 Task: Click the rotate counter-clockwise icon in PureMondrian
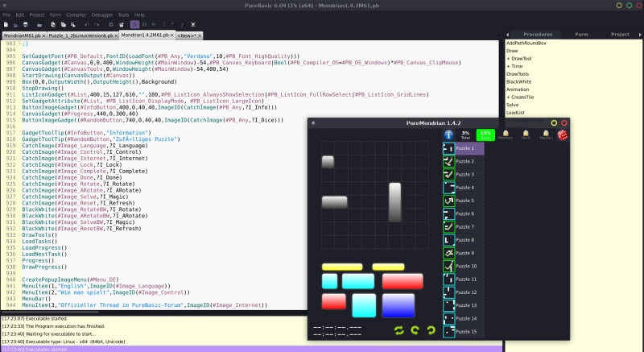[415, 330]
